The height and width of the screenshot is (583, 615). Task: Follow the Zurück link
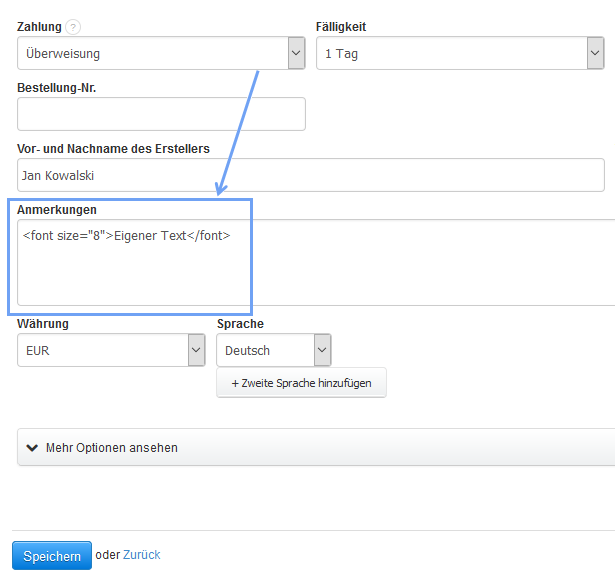tap(141, 555)
